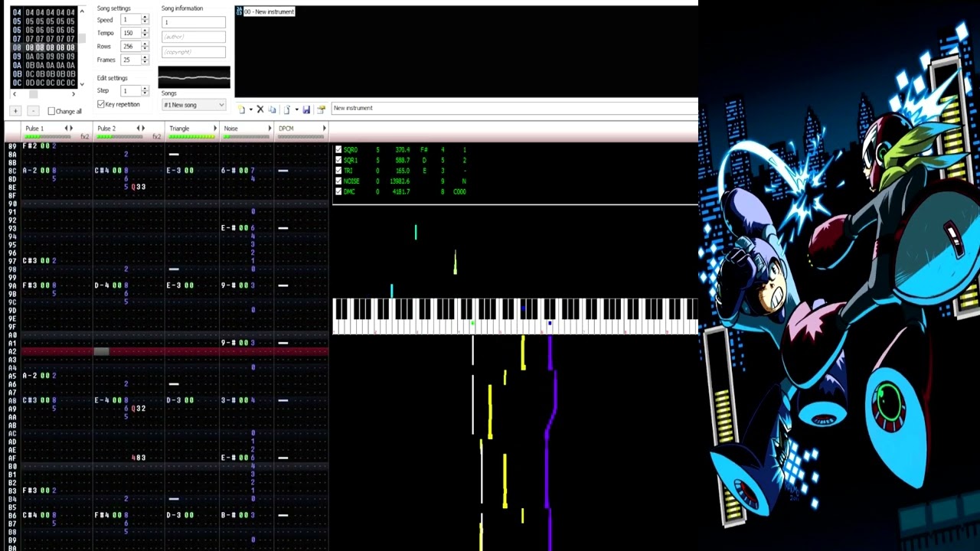Click the 'C000' DMC register value
Viewport: 980px width, 551px height.
click(x=459, y=192)
